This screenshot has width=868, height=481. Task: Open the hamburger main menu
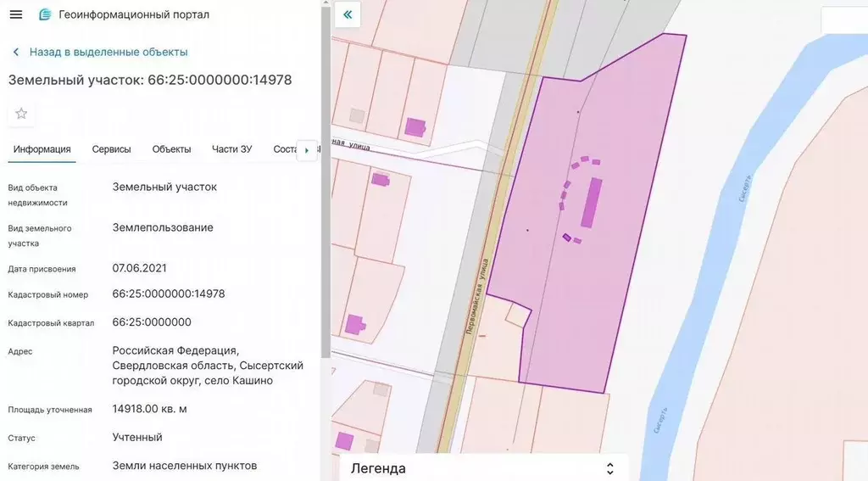[x=16, y=14]
